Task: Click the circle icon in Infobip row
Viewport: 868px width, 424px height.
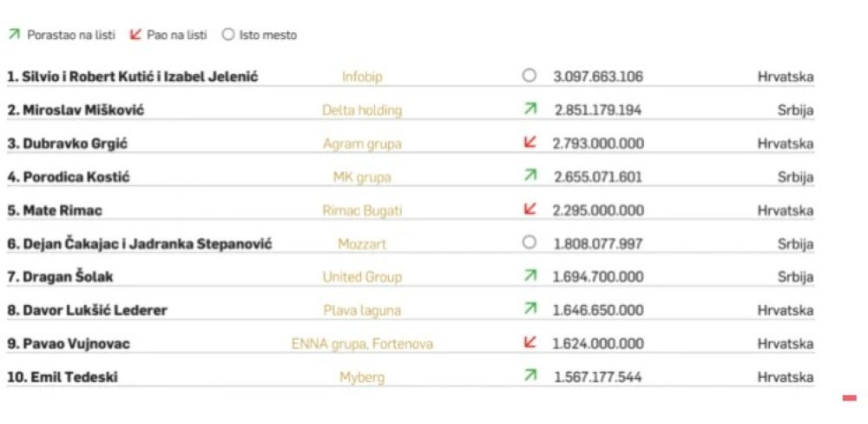Action: tap(529, 76)
